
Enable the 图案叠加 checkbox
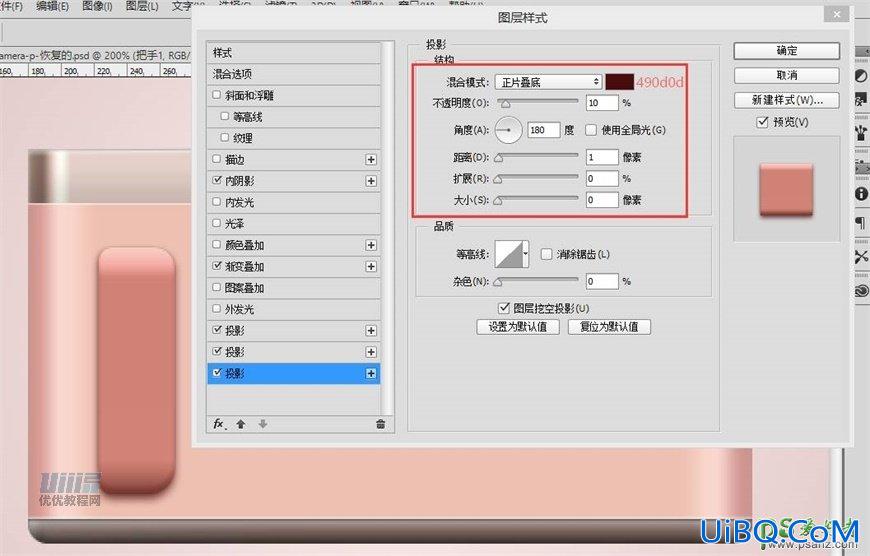217,287
